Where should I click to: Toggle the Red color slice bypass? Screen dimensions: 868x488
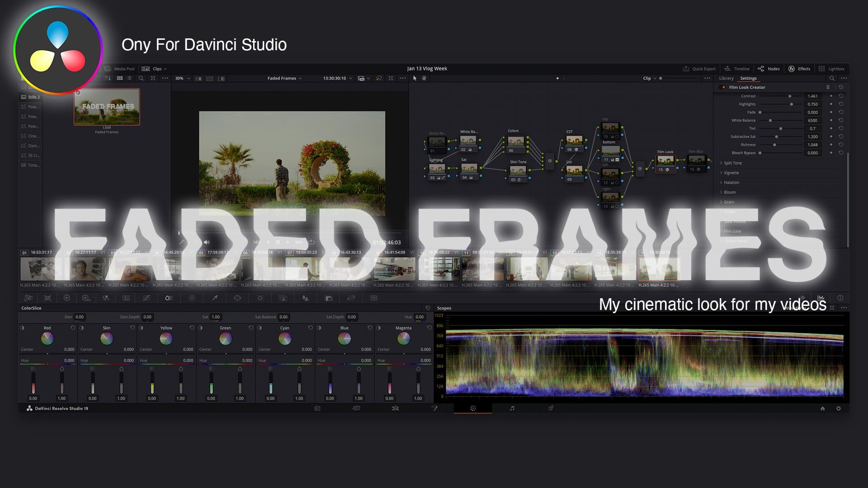tap(22, 328)
